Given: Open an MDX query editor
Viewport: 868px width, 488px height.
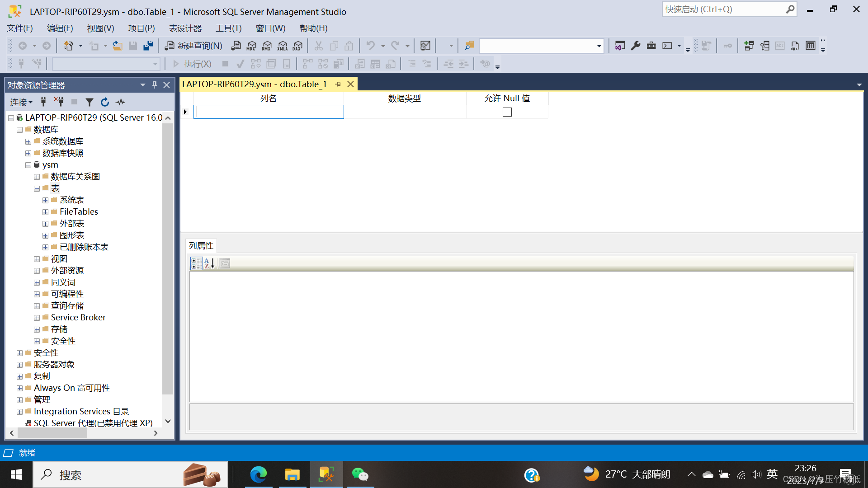Looking at the screenshot, I should [x=251, y=46].
